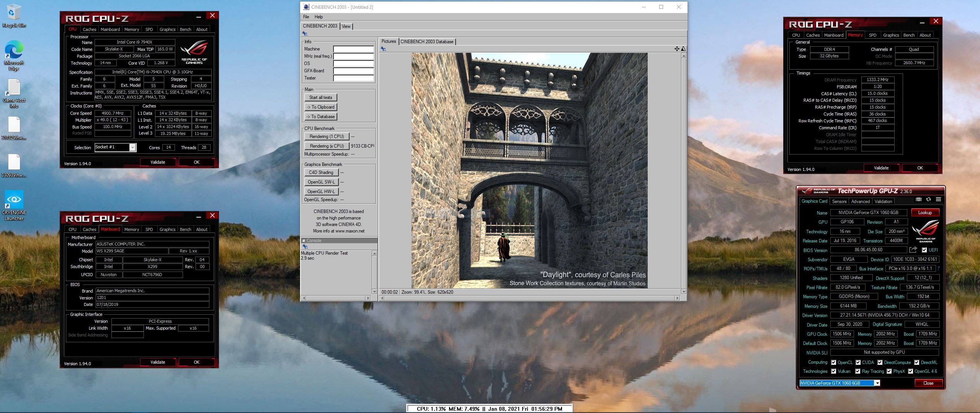Click the To Clipboard button
The width and height of the screenshot is (980, 413).
point(320,107)
